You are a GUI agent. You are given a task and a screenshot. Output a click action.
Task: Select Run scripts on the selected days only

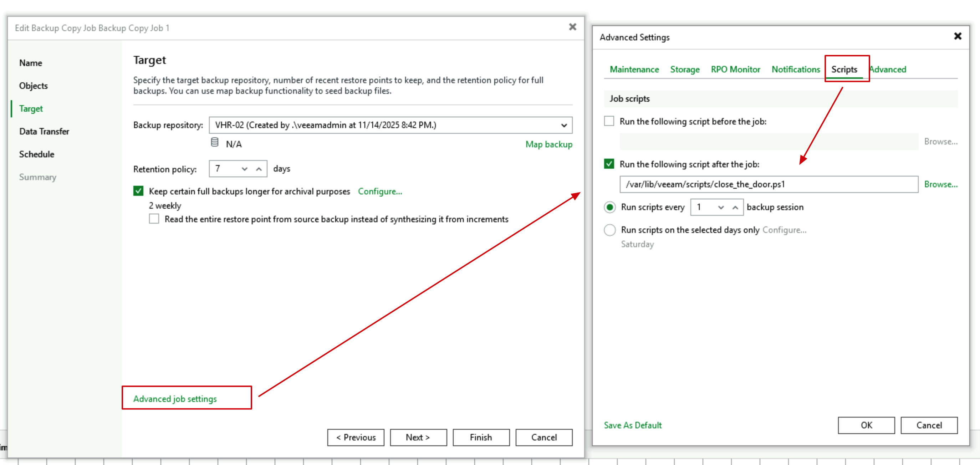(609, 230)
